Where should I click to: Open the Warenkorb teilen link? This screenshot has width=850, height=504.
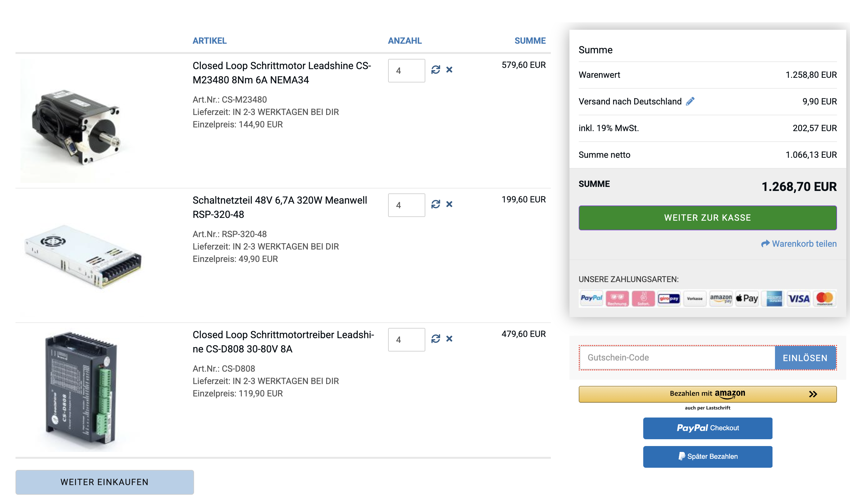pos(799,244)
